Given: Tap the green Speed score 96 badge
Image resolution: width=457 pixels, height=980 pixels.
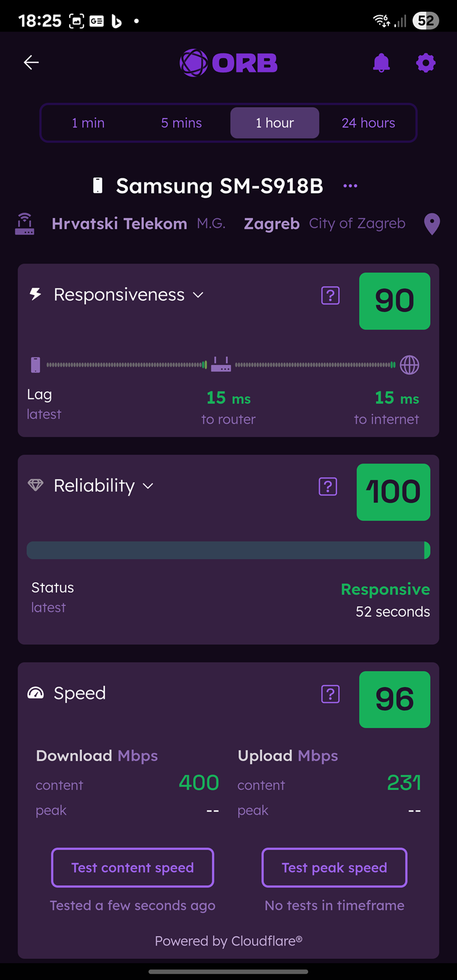Looking at the screenshot, I should [x=395, y=699].
